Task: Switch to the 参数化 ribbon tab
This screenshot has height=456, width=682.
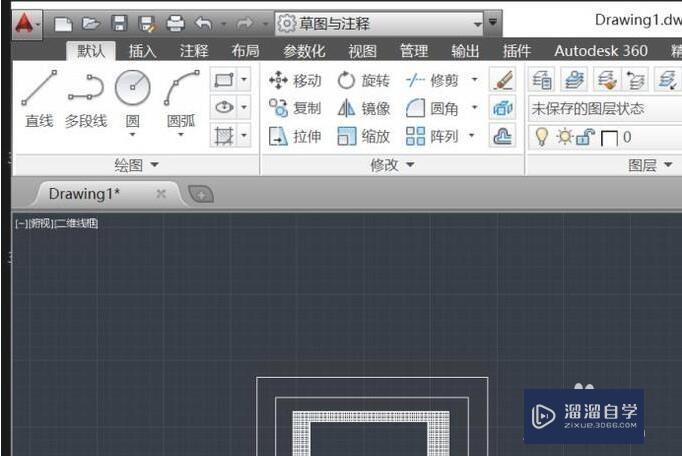Action: coord(304,51)
